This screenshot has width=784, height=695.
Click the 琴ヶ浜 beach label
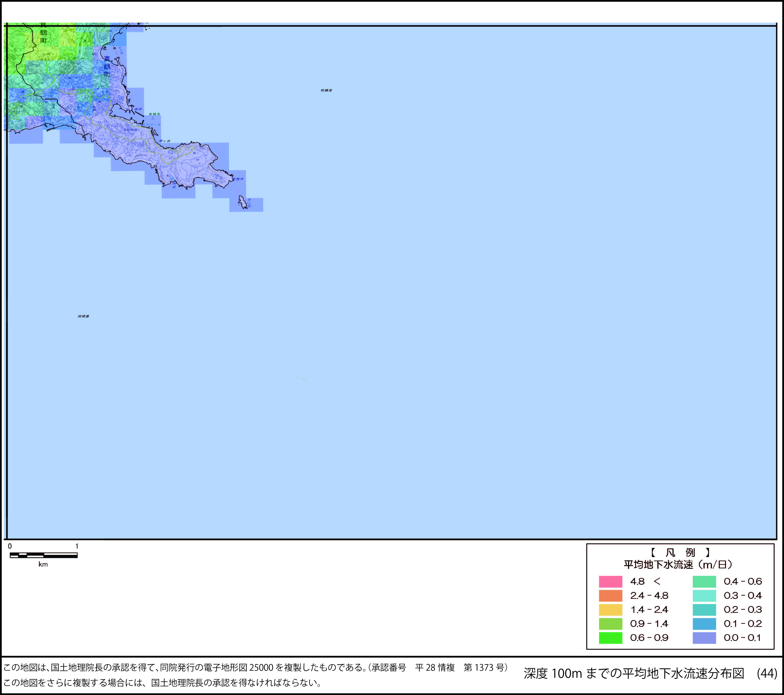(x=165, y=141)
